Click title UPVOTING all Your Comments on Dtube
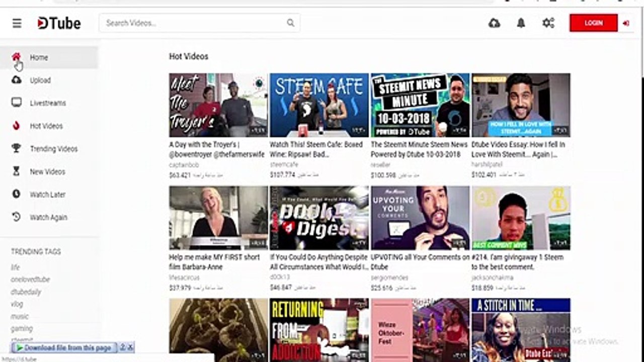 click(x=420, y=262)
